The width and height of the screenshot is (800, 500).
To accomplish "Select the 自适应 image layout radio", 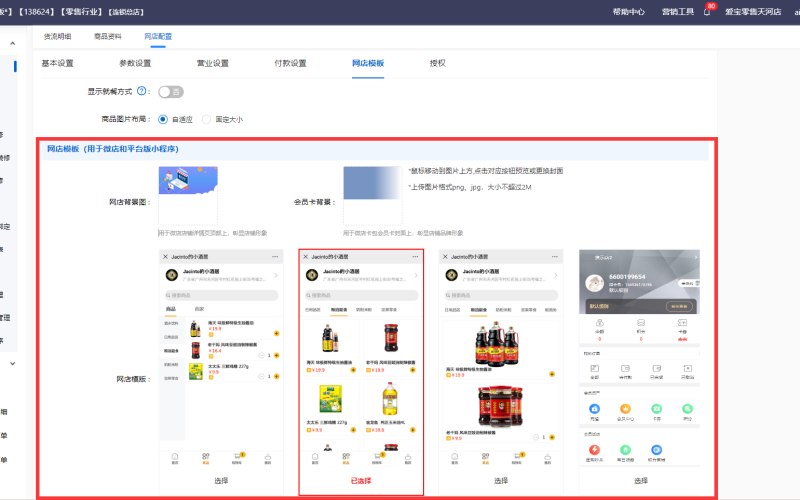I will point(163,119).
